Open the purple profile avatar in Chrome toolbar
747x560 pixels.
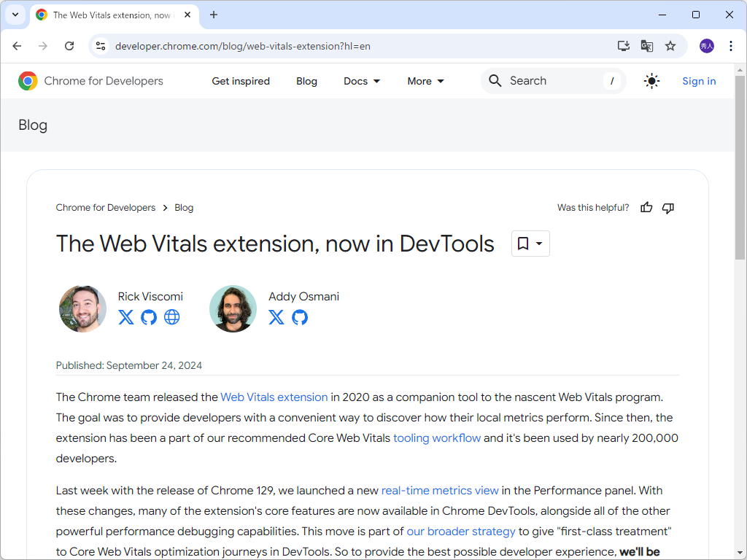pyautogui.click(x=705, y=45)
